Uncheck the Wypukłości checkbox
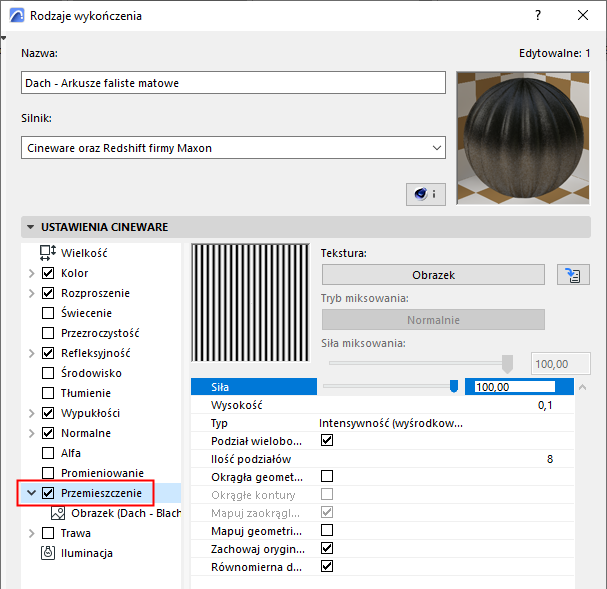The image size is (607, 589). click(x=48, y=413)
